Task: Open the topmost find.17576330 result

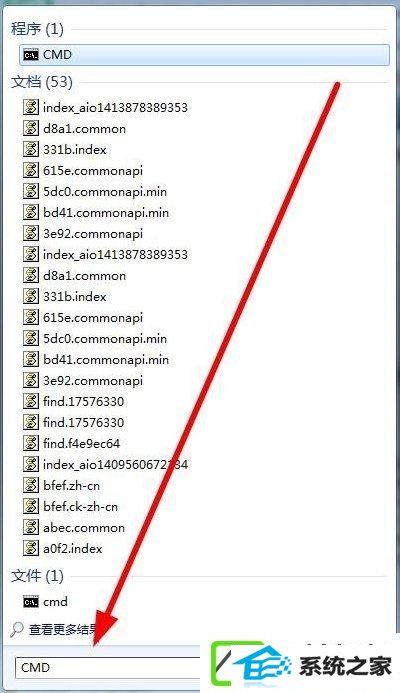Action: tap(84, 401)
